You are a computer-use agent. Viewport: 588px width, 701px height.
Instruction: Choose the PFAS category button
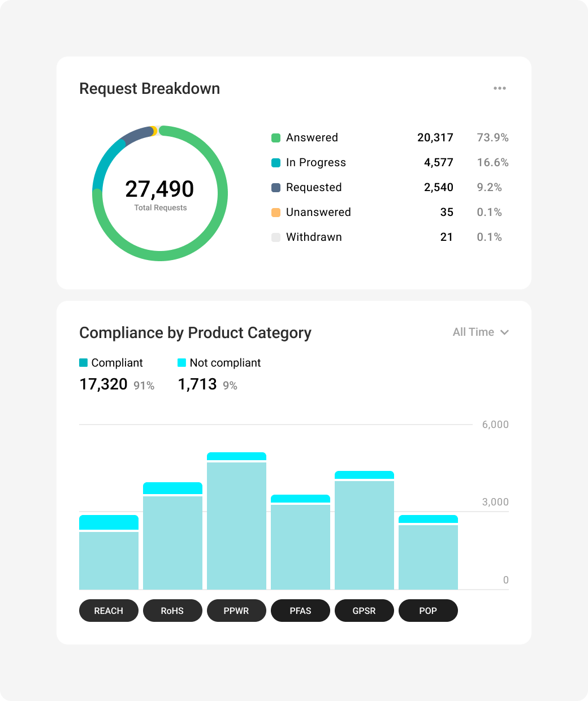click(x=300, y=611)
